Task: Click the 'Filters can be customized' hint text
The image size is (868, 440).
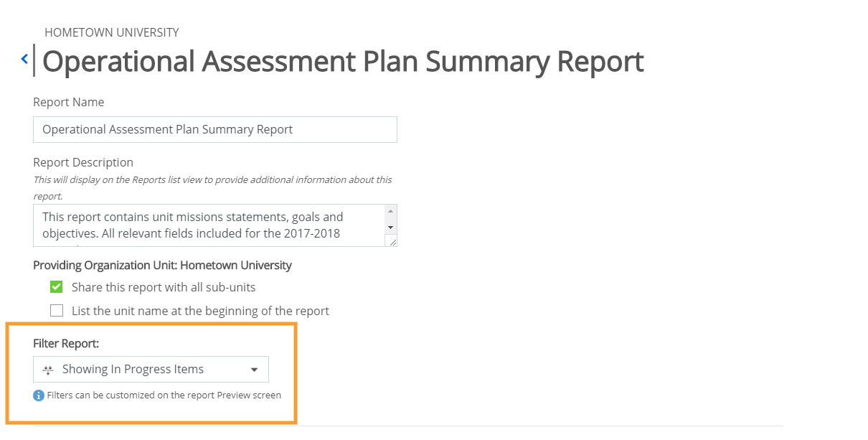Action: click(164, 395)
